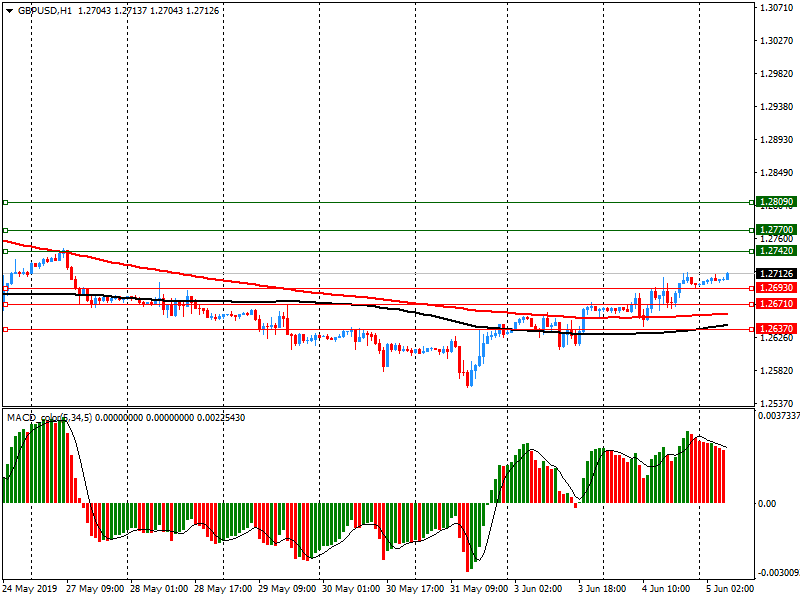Click the 1.28490 price axis label
Viewport: 800px width, 600px height.
[777, 173]
